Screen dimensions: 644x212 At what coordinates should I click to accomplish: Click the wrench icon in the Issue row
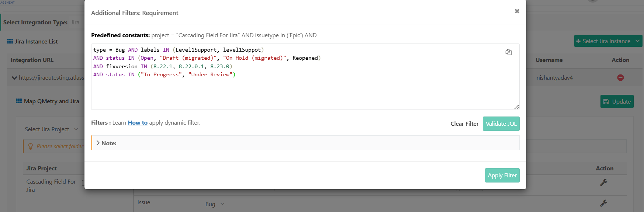pos(603,203)
